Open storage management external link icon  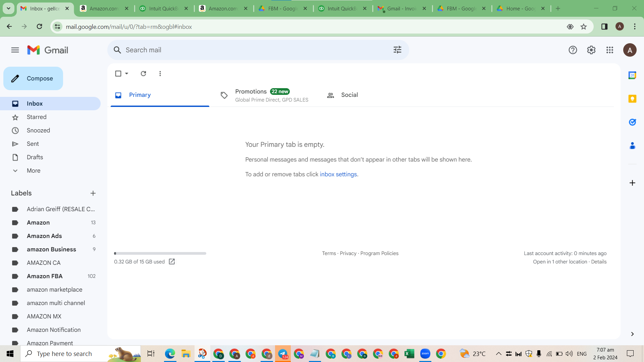(172, 261)
